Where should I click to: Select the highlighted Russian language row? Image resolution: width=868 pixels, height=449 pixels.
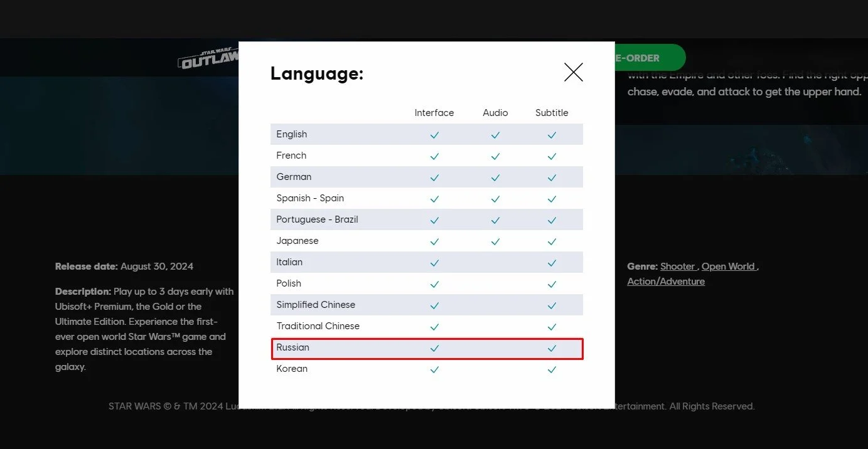point(427,349)
